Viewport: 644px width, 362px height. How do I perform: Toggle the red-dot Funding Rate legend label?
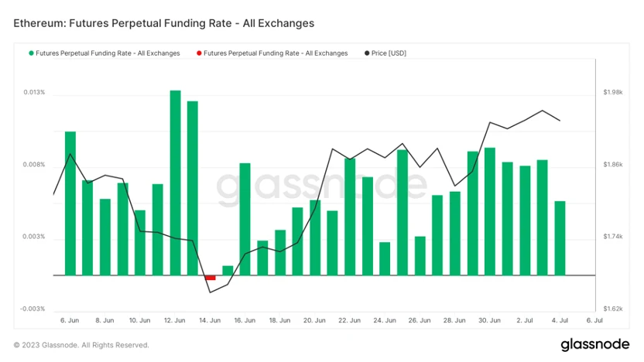pos(275,53)
